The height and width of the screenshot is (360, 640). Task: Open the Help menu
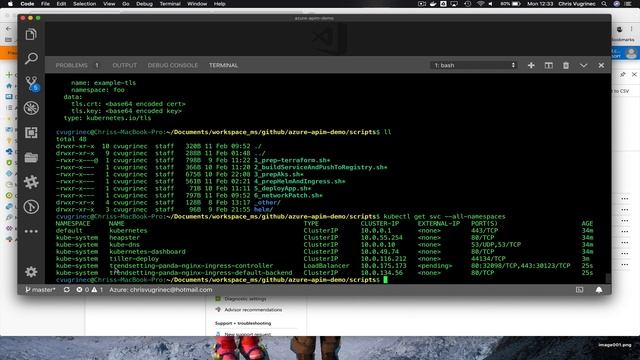pos(220,4)
